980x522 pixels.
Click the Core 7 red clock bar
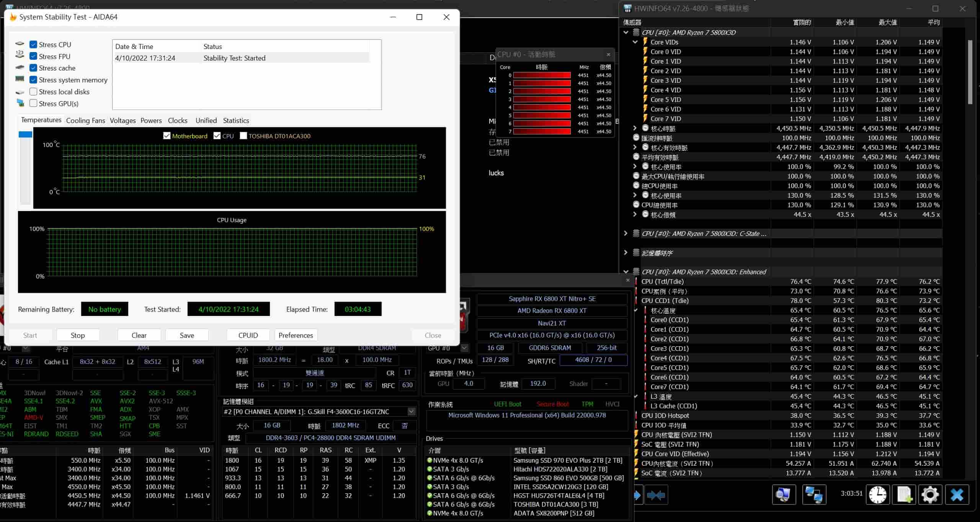pyautogui.click(x=542, y=131)
